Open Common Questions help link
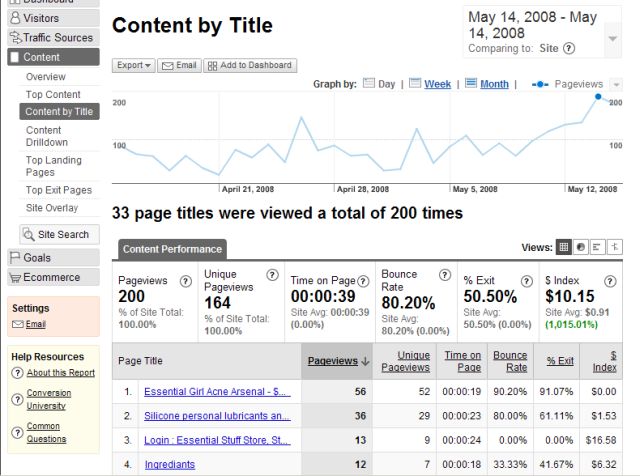 (x=46, y=432)
